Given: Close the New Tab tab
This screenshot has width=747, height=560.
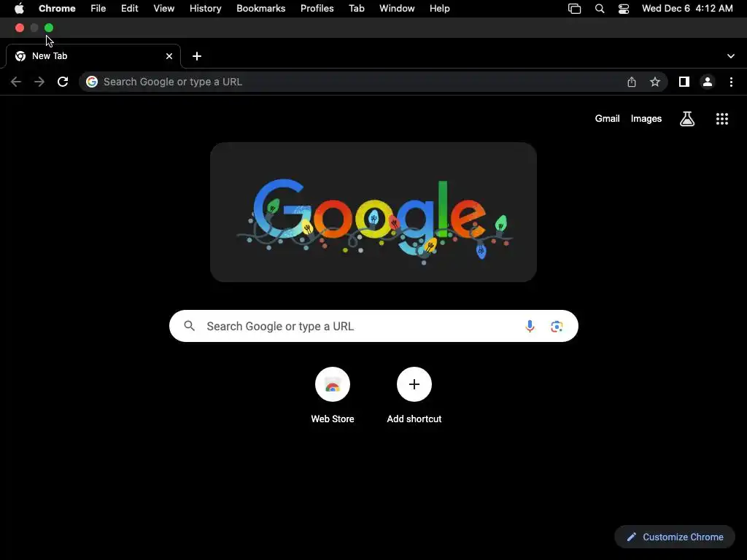Looking at the screenshot, I should [169, 56].
